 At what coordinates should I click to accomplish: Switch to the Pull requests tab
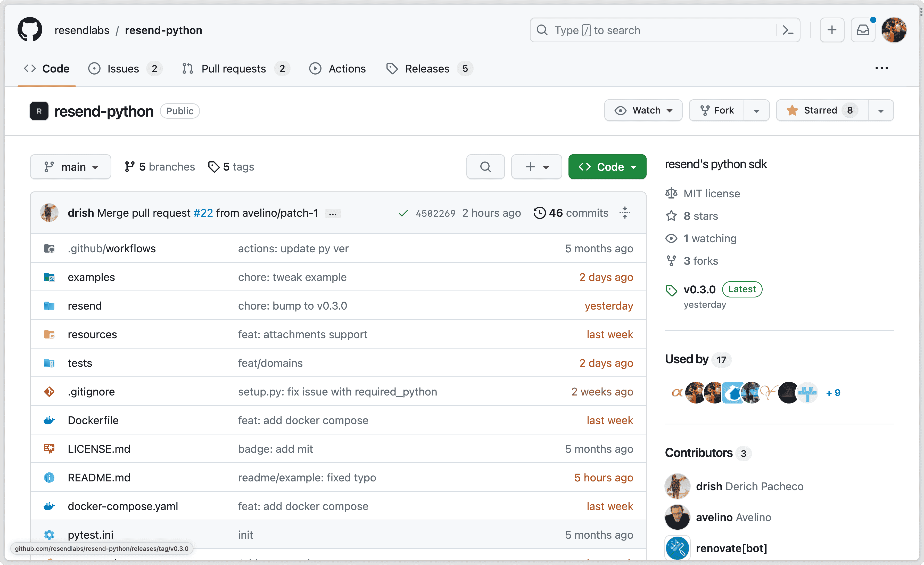point(234,69)
